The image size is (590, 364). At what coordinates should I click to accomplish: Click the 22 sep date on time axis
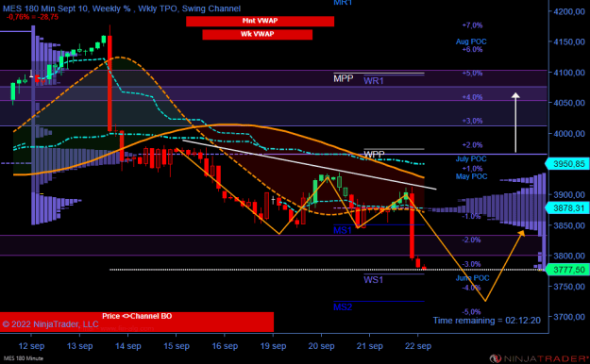[418, 346]
